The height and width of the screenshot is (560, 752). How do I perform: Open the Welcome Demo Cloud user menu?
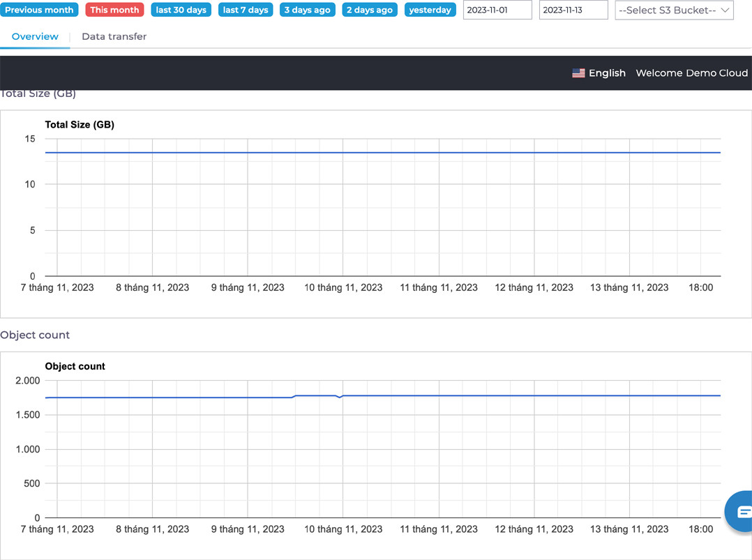[x=691, y=73]
